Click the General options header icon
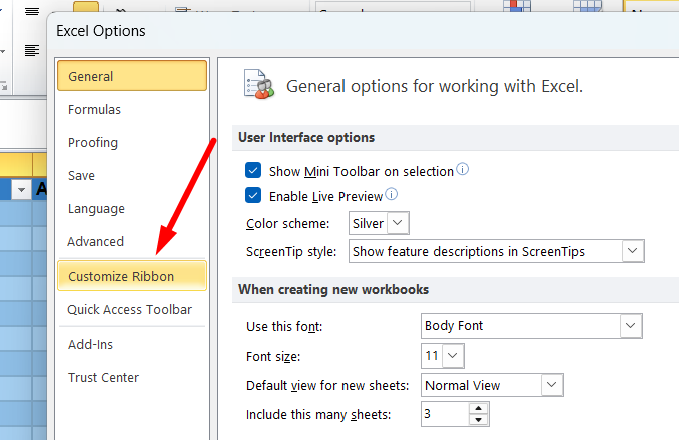Image resolution: width=679 pixels, height=440 pixels. [x=259, y=84]
